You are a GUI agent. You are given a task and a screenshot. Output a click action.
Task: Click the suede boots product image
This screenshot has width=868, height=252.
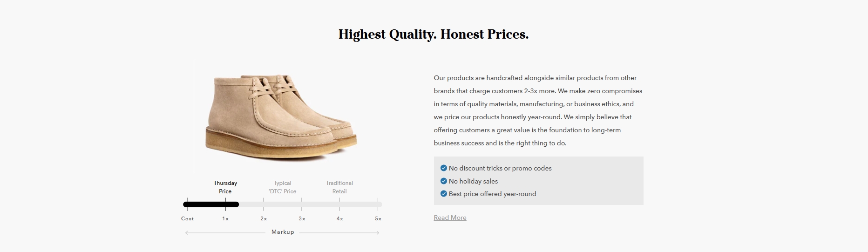tap(281, 116)
